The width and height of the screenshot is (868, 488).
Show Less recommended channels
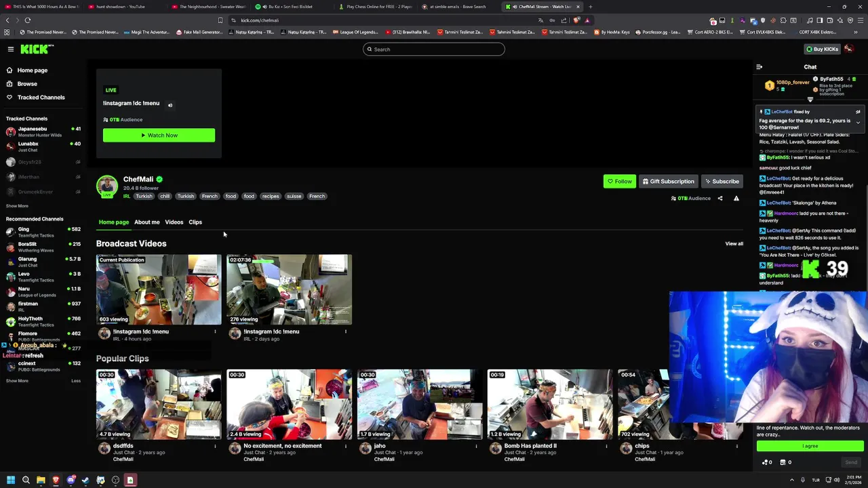coord(76,381)
